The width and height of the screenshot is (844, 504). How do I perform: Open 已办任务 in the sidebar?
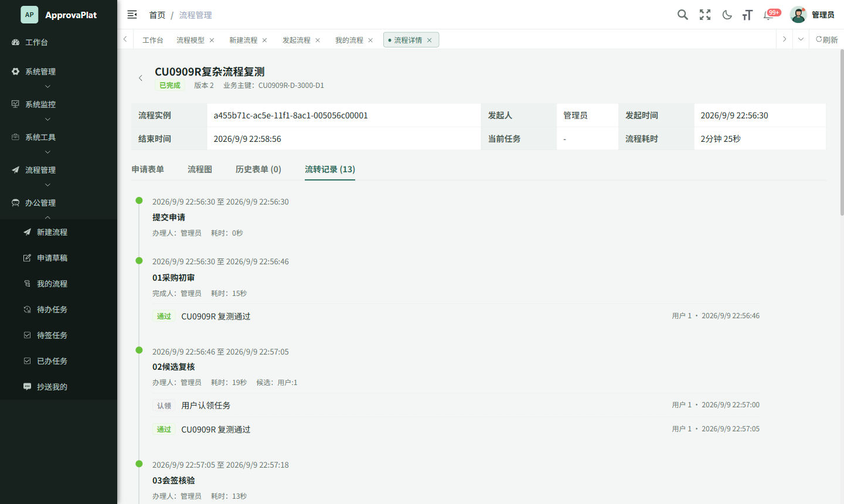59,361
